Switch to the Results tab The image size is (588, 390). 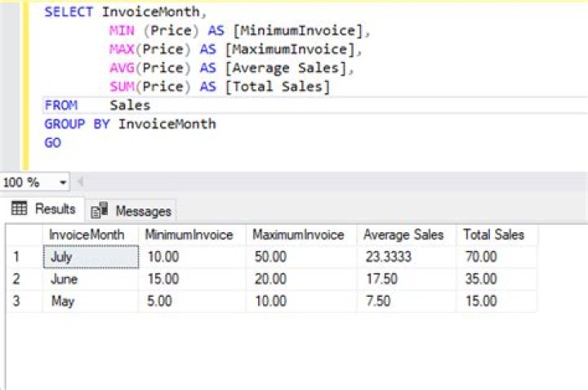tap(42, 208)
